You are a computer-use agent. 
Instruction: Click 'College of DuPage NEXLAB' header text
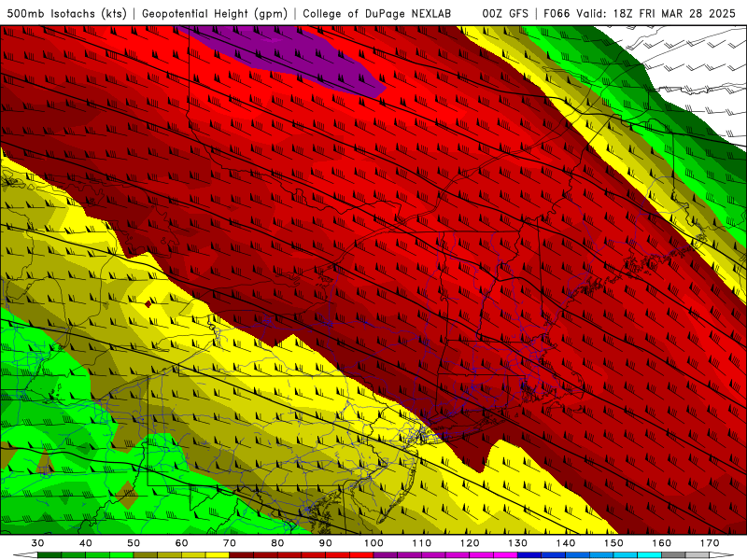(x=377, y=13)
